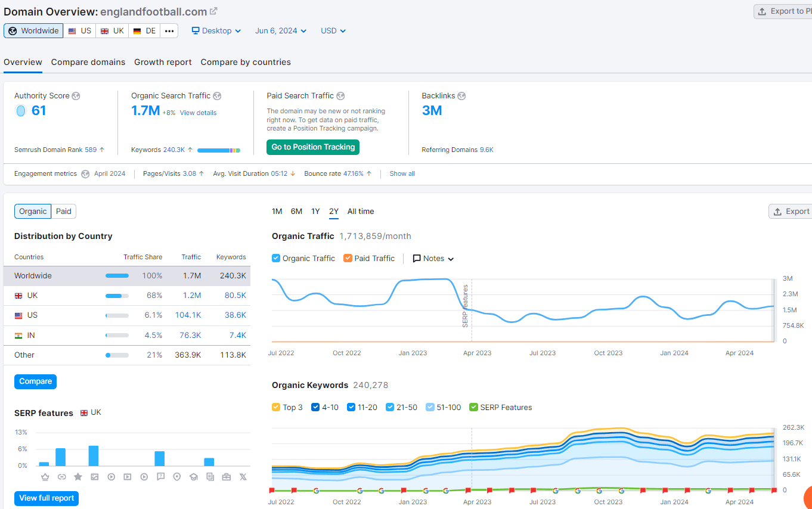Viewport: 812px width, 509px height.
Task: Switch to Compare domains tab
Action: [x=88, y=62]
